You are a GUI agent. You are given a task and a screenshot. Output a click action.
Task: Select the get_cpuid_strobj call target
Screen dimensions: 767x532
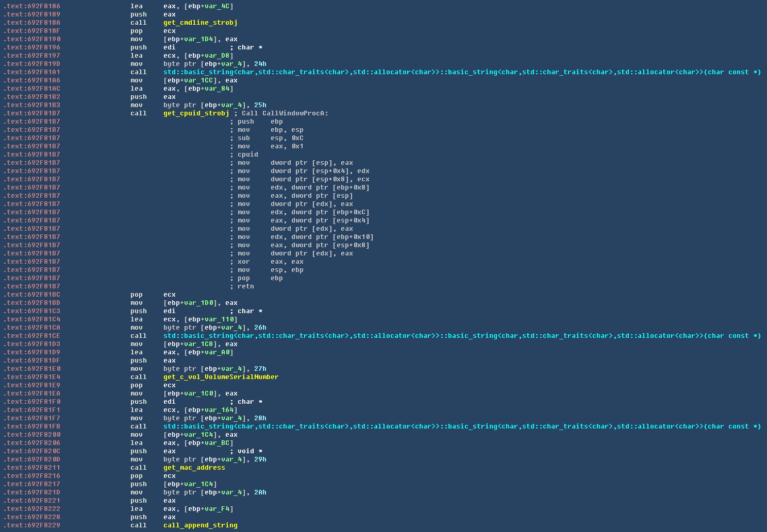click(196, 113)
